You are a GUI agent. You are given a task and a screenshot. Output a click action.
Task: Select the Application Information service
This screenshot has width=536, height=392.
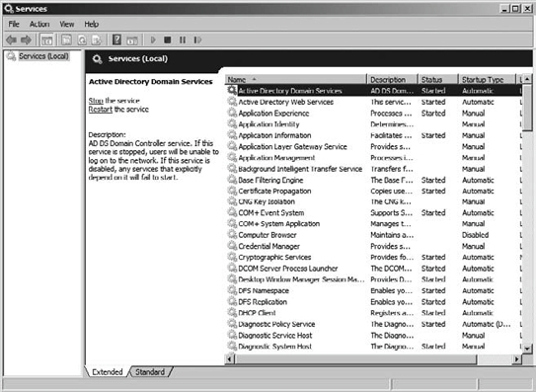(x=373, y=135)
